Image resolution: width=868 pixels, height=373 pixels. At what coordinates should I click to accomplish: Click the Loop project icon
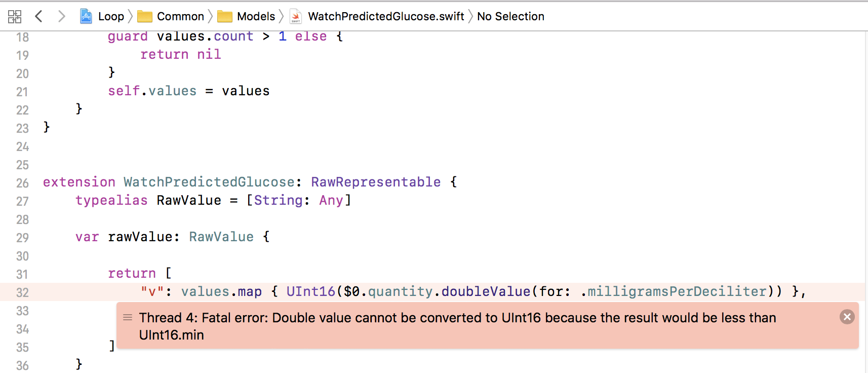[86, 16]
